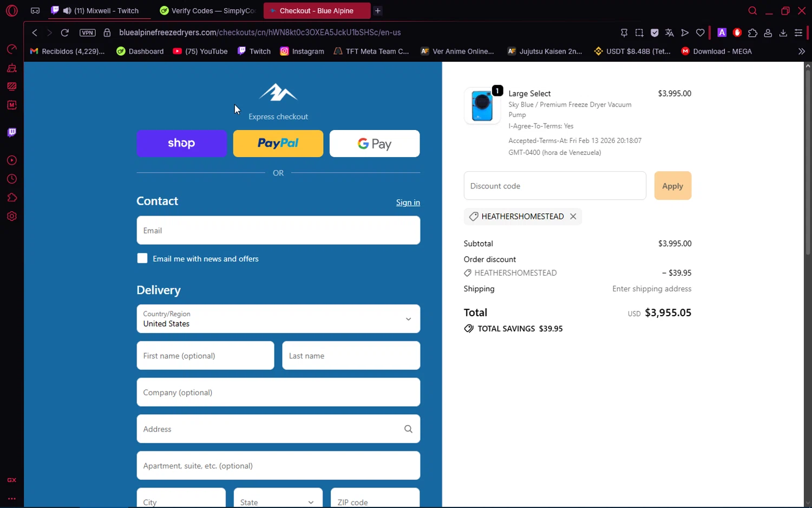The width and height of the screenshot is (812, 508).
Task: Open the Ver Anime Online bookmark
Action: tap(457, 51)
